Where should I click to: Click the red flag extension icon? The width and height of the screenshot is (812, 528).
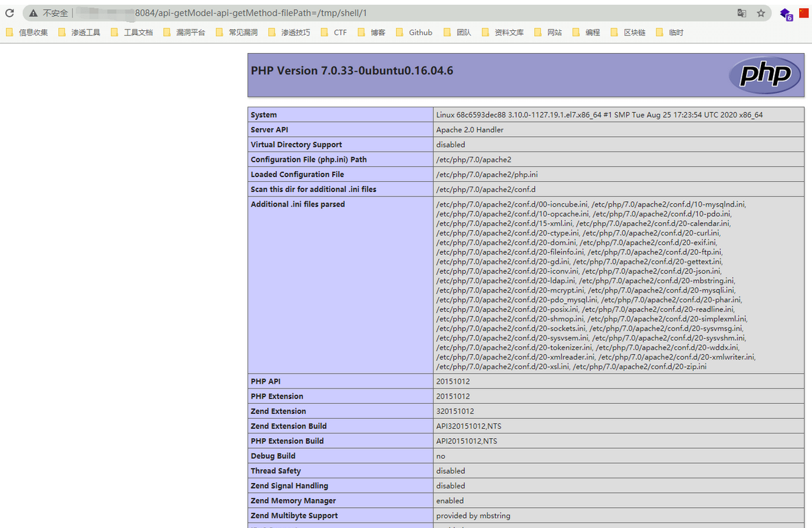pyautogui.click(x=804, y=13)
